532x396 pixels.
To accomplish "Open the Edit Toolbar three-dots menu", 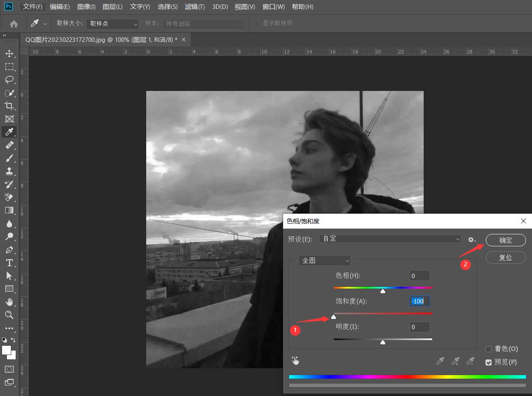I will [x=9, y=328].
